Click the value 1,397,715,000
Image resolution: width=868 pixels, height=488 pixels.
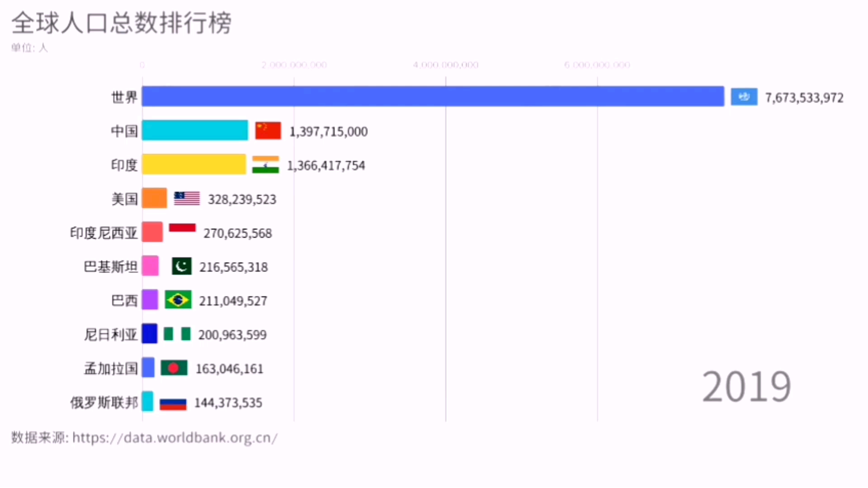click(329, 131)
